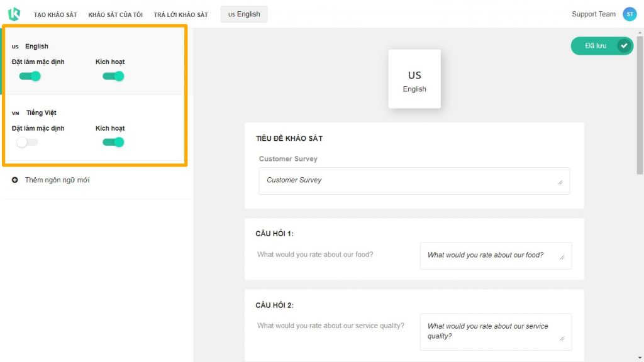Open the US English language dropdown
Image resolution: width=644 pixels, height=362 pixels.
pos(244,14)
